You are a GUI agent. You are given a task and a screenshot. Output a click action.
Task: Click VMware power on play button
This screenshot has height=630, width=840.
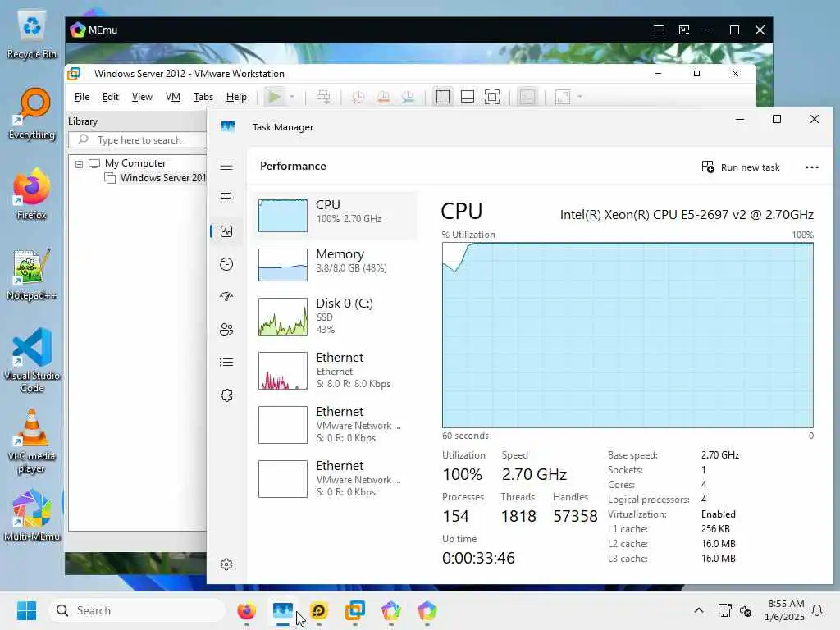(x=274, y=97)
